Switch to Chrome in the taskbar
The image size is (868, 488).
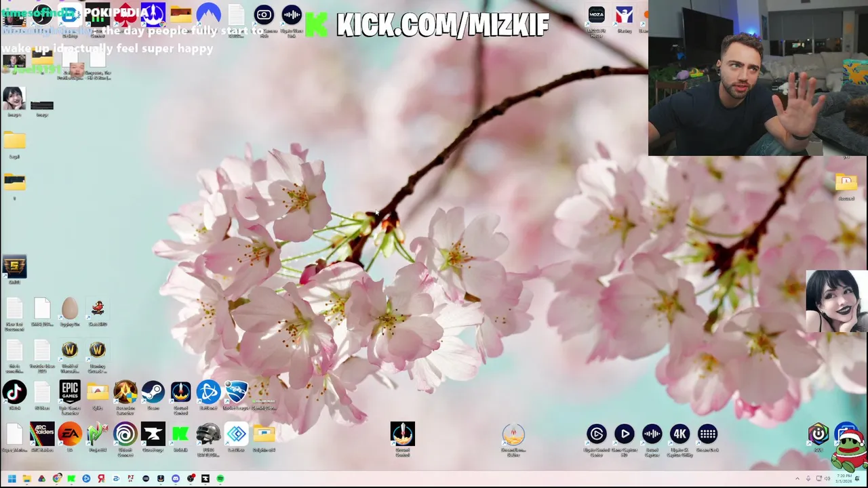click(56, 479)
